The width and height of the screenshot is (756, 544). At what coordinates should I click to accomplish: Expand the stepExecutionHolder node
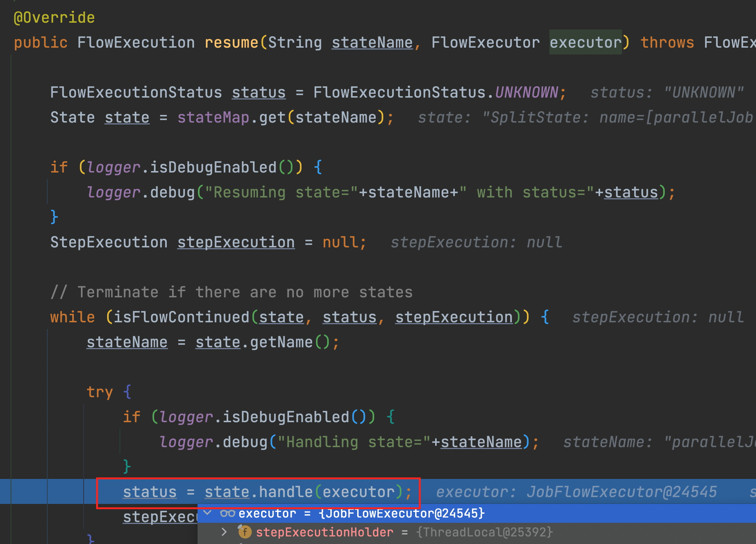pos(224,532)
